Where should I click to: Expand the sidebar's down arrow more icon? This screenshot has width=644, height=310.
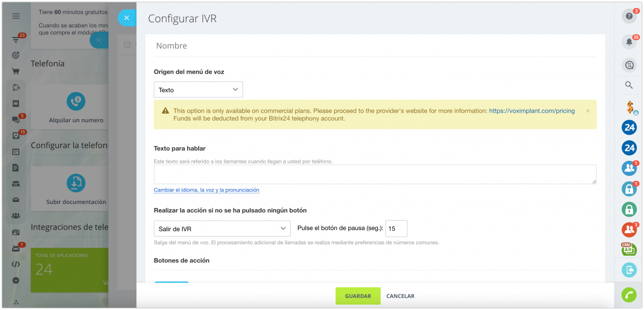pyautogui.click(x=16, y=280)
